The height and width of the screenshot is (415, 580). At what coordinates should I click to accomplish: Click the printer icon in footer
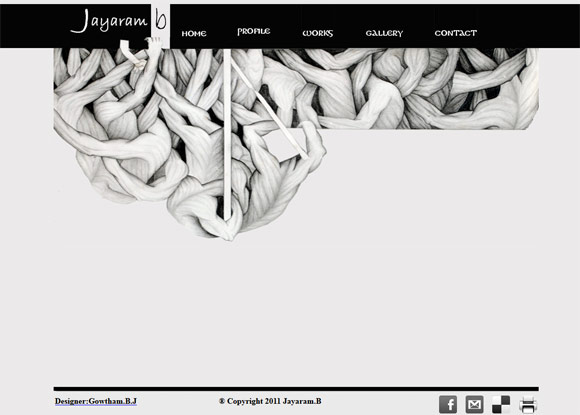[x=527, y=404]
